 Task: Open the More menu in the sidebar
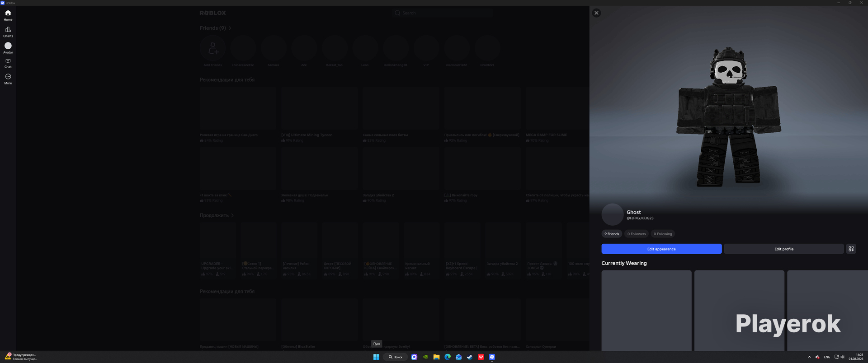click(x=8, y=79)
